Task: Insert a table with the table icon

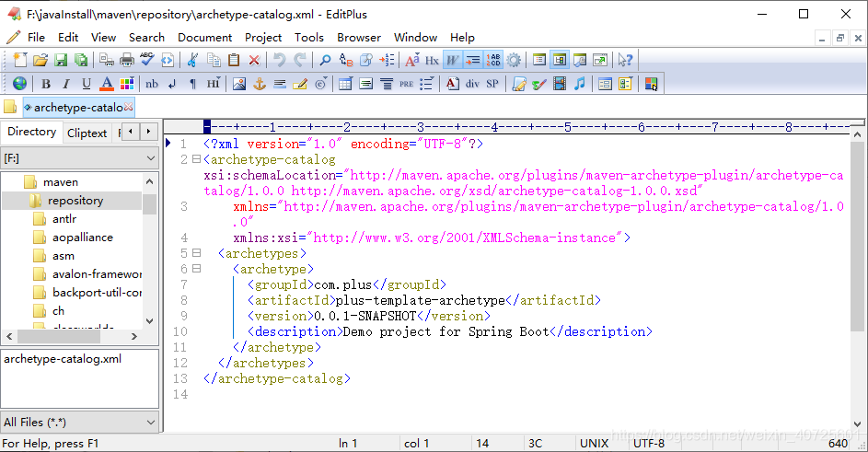Action: pos(345,84)
